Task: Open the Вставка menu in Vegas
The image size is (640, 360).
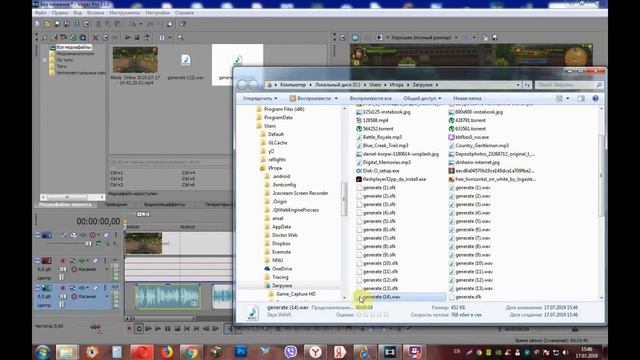Action: click(x=96, y=13)
